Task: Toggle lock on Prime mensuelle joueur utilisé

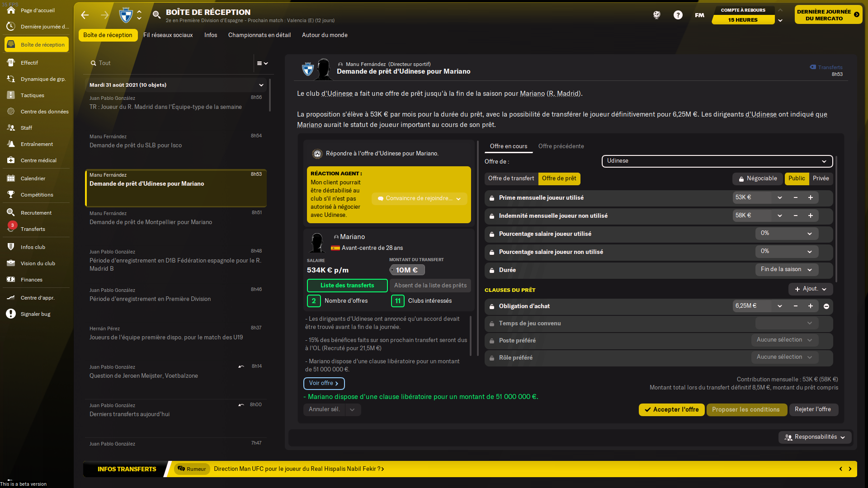Action: click(492, 198)
